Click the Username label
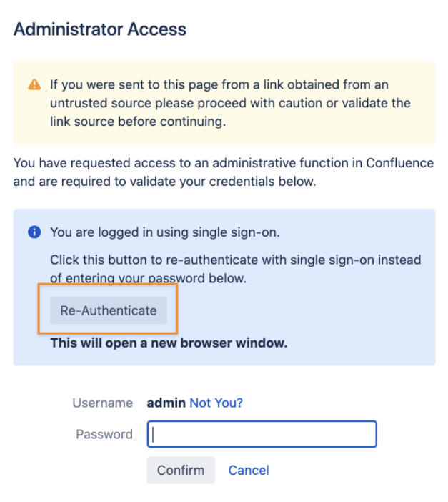 102,403
